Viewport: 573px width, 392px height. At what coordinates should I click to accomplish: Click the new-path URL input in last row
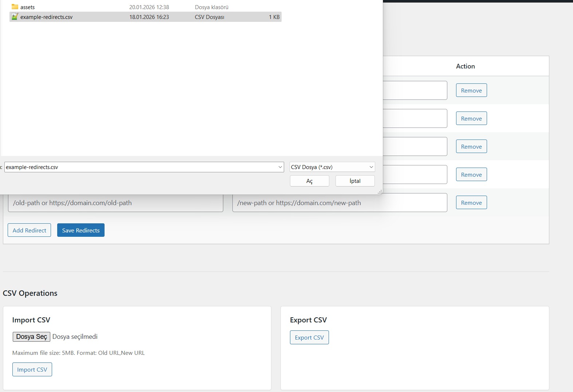click(x=340, y=203)
